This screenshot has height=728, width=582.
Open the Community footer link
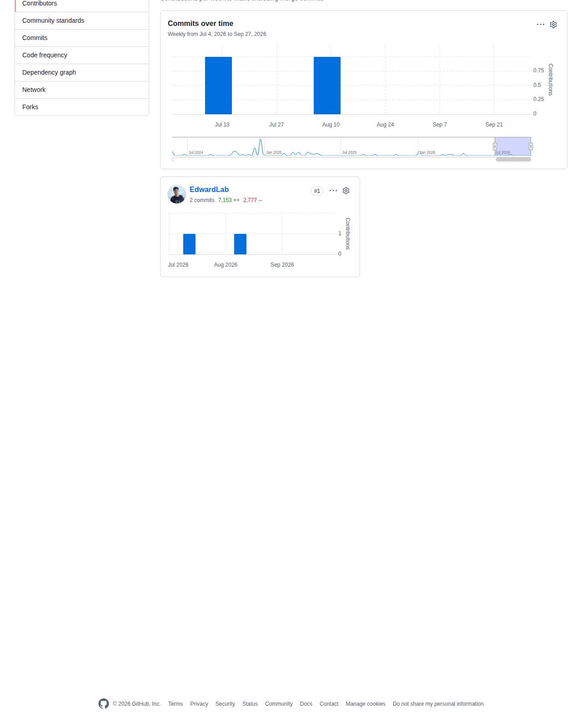[279, 704]
